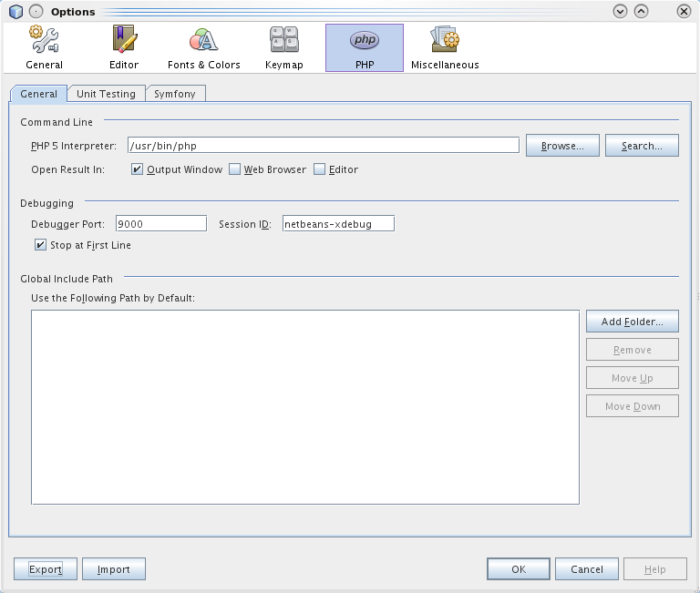Switch to the General PHP tab

click(x=38, y=94)
